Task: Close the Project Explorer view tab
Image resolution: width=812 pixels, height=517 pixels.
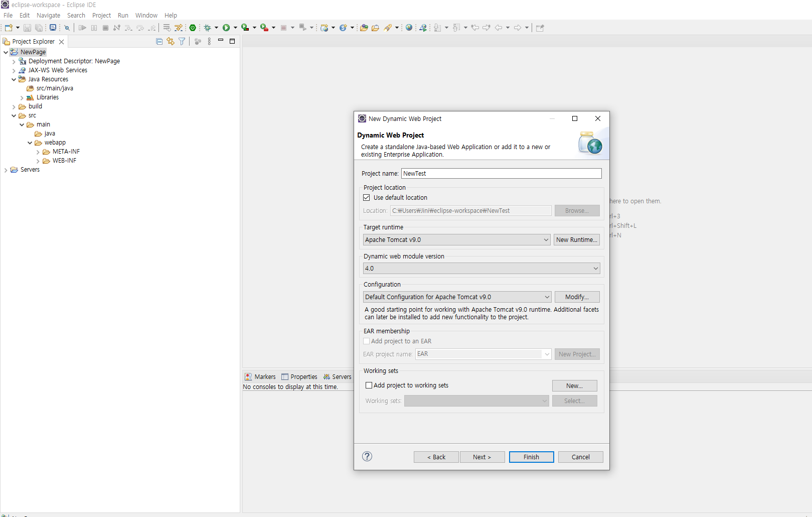Action: click(62, 42)
